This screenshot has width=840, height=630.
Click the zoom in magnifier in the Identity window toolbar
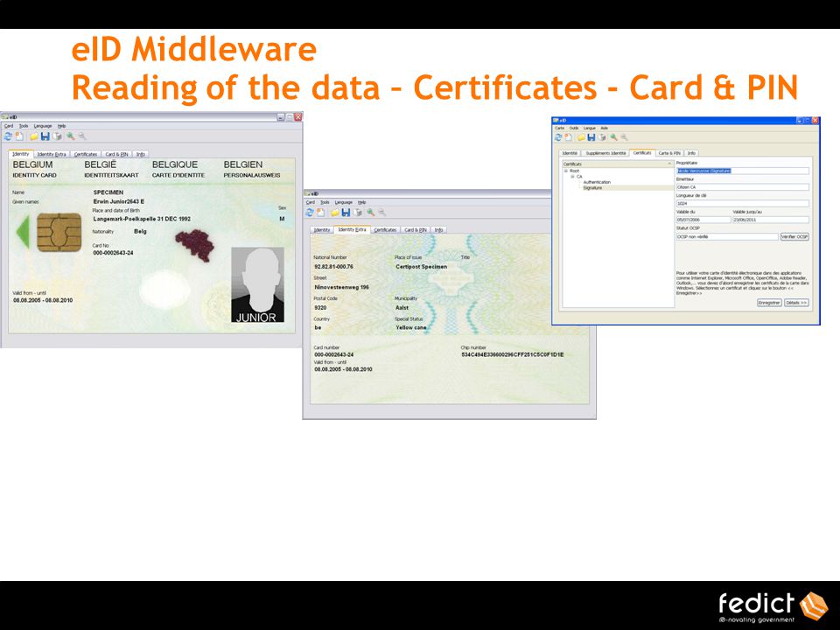click(x=70, y=136)
